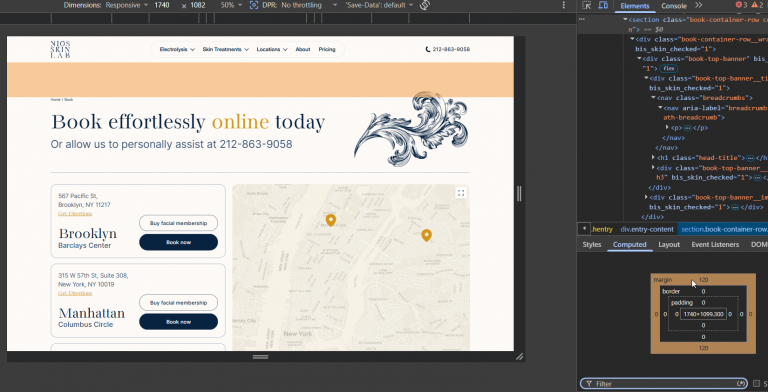Click the regex toggle in Filter field
The image size is (768, 392).
point(741,384)
